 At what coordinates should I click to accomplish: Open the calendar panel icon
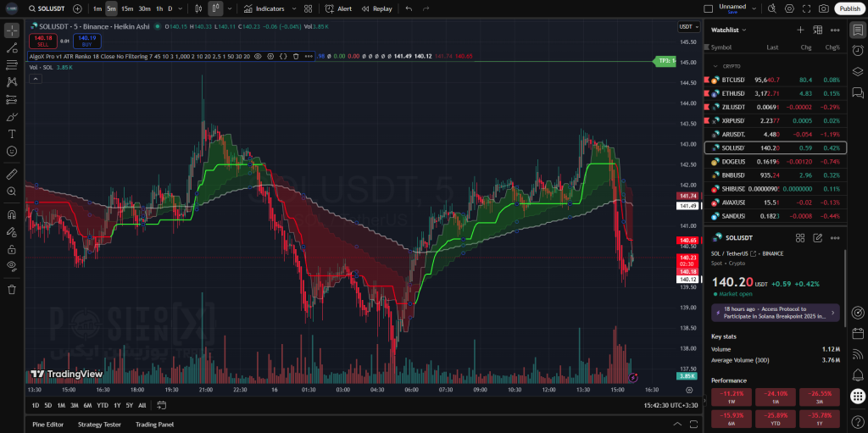point(858,333)
